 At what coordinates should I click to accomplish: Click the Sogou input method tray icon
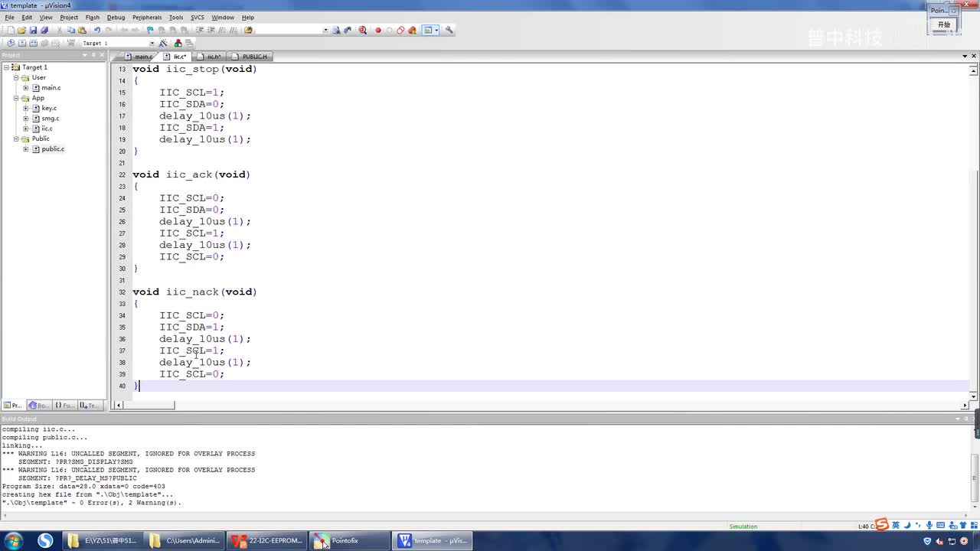pos(882,524)
